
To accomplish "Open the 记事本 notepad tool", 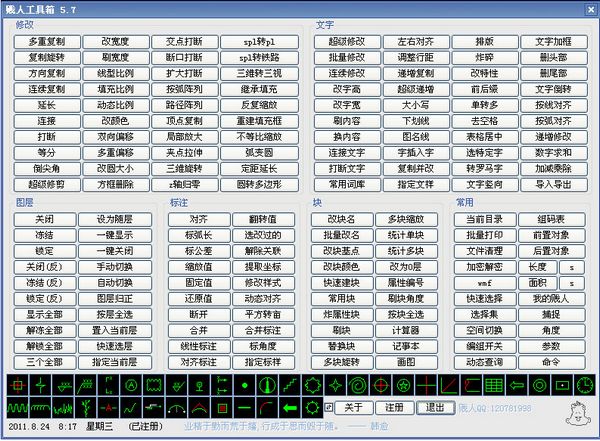I will point(404,345).
